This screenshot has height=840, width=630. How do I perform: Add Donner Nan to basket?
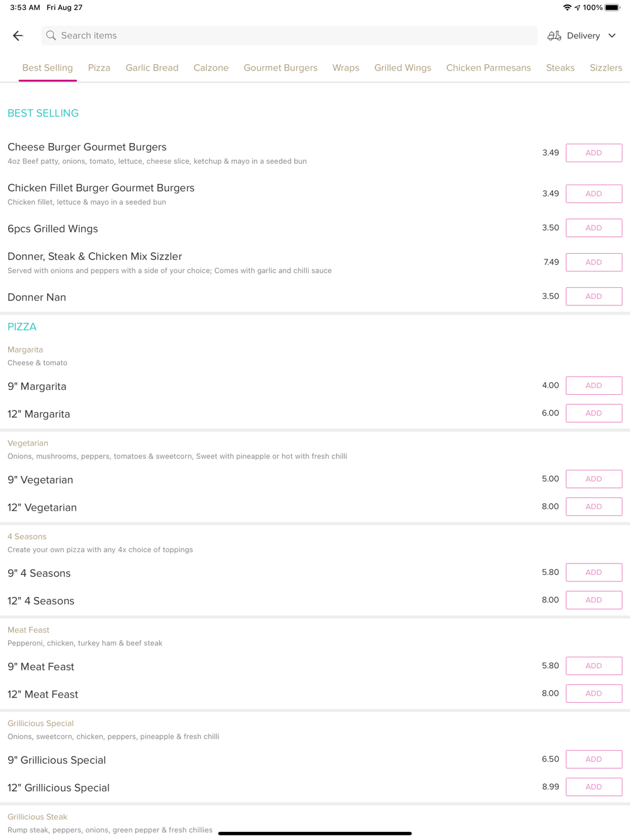[x=593, y=297]
